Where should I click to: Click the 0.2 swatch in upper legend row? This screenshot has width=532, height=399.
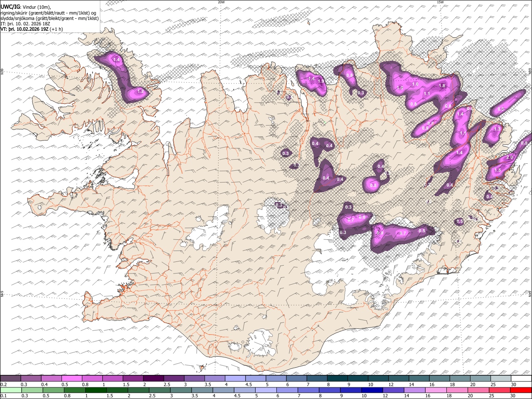(x=10, y=379)
